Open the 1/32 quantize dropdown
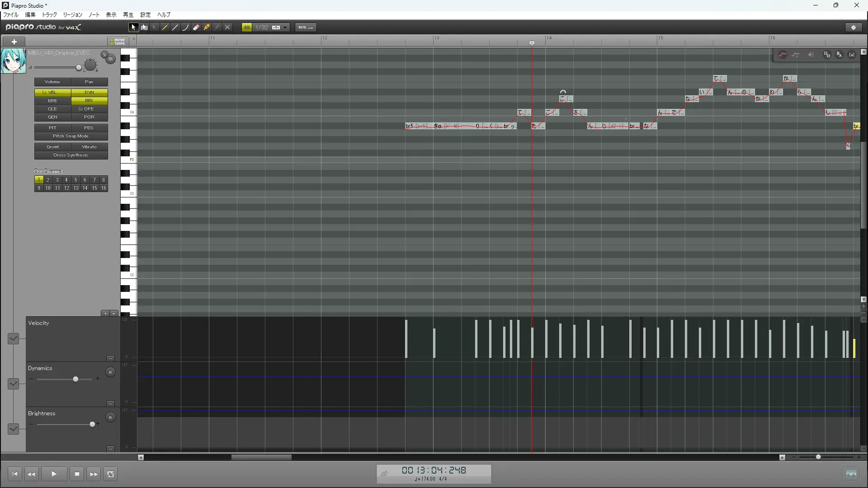The width and height of the screenshot is (868, 488). point(285,28)
